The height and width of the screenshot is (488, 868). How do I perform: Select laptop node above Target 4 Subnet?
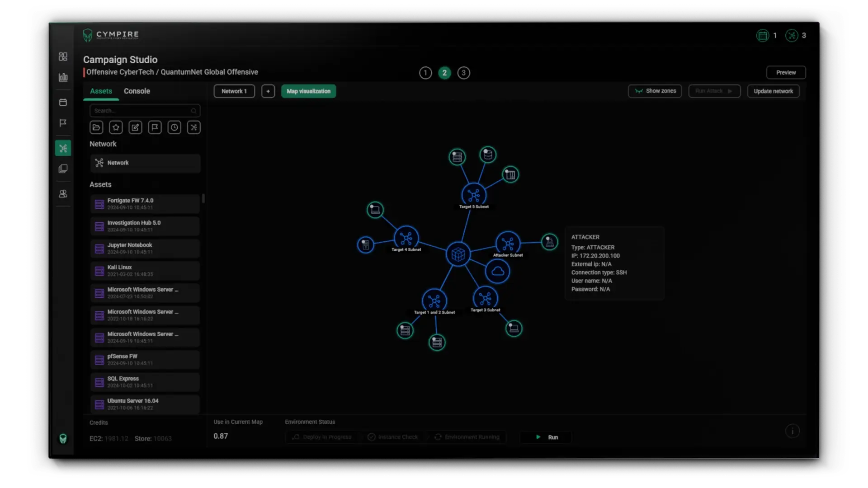(375, 210)
